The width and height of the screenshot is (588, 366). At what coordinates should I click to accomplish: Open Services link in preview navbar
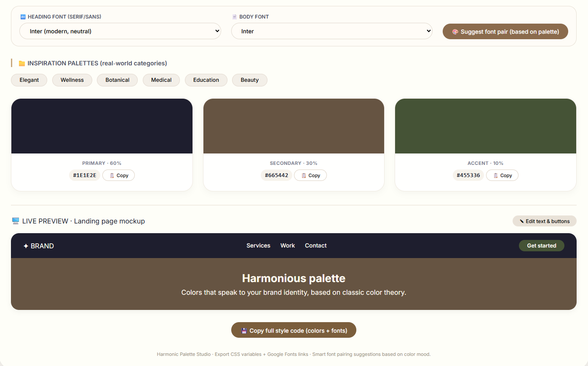tap(258, 245)
